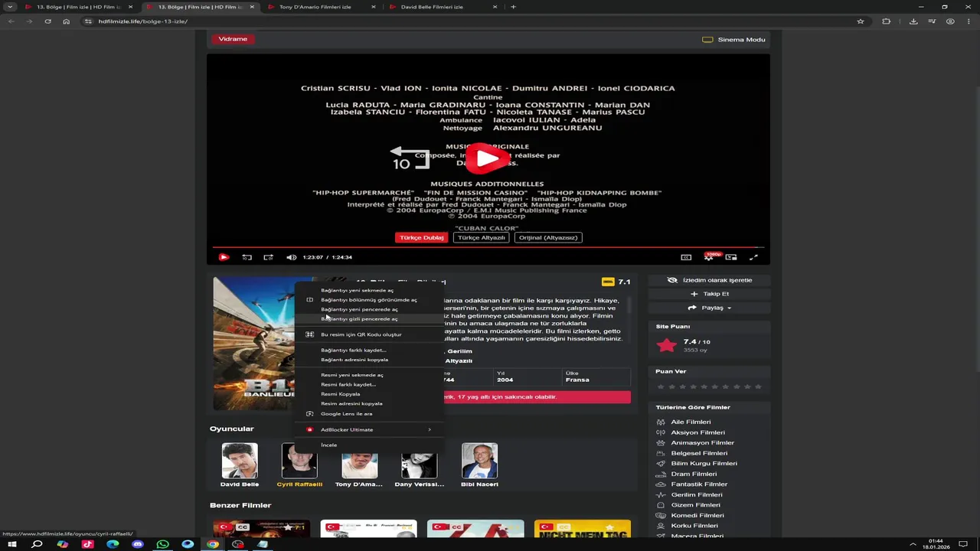The image size is (980, 551).
Task: Open a new browser tab with plus
Action: [513, 7]
